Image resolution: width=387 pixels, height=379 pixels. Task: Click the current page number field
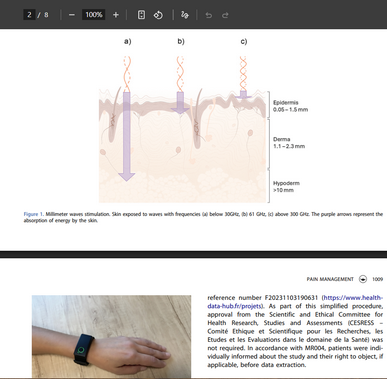coord(29,15)
